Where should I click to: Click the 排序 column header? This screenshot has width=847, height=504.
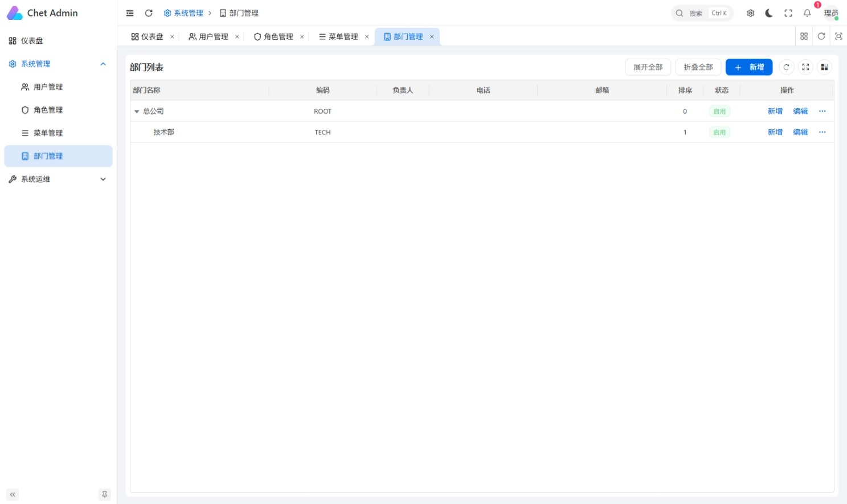tap(685, 91)
